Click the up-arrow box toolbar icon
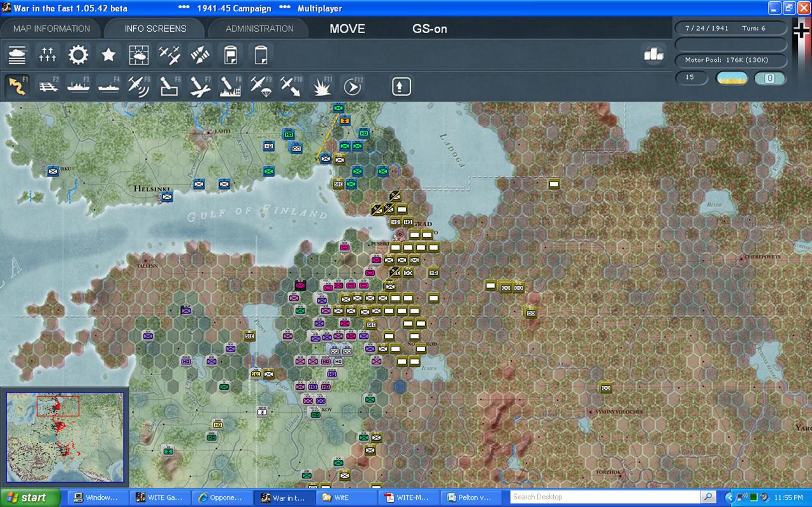This screenshot has height=507, width=812. click(401, 86)
